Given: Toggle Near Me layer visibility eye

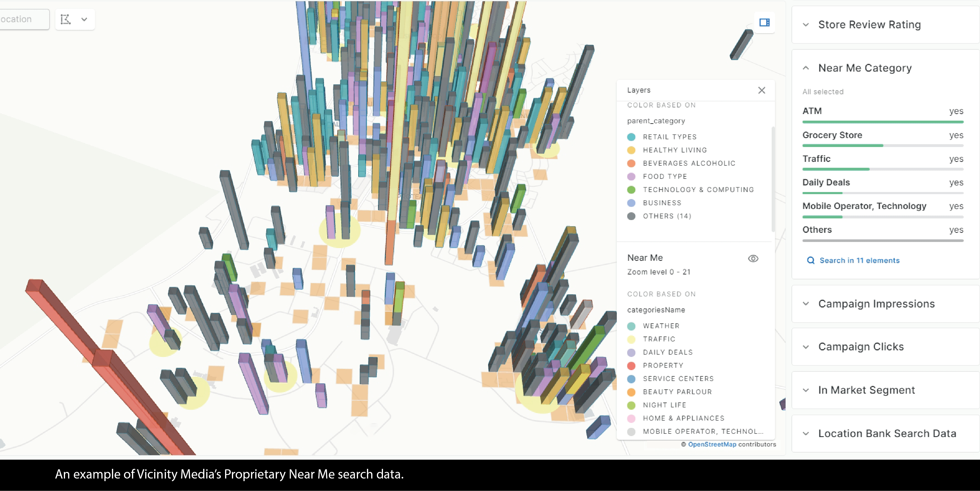Looking at the screenshot, I should click(x=753, y=259).
